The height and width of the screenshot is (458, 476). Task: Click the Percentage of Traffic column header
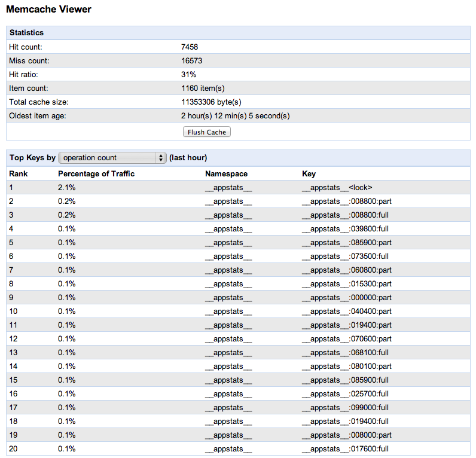click(96, 174)
